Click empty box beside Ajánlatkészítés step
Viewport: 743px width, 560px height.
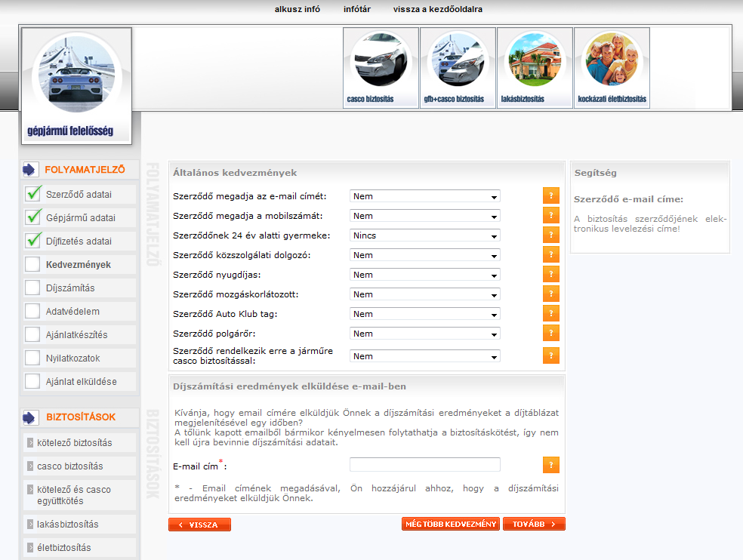click(x=32, y=334)
